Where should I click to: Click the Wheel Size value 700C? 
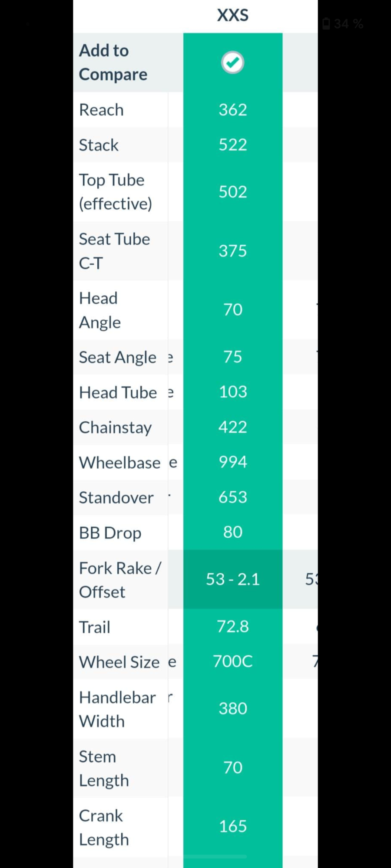tap(233, 661)
